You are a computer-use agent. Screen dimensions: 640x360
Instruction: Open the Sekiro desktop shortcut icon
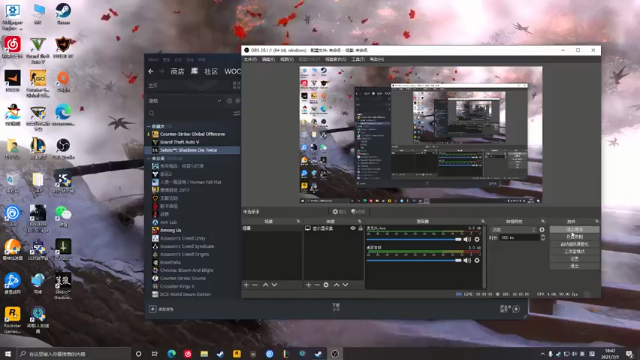(63, 286)
